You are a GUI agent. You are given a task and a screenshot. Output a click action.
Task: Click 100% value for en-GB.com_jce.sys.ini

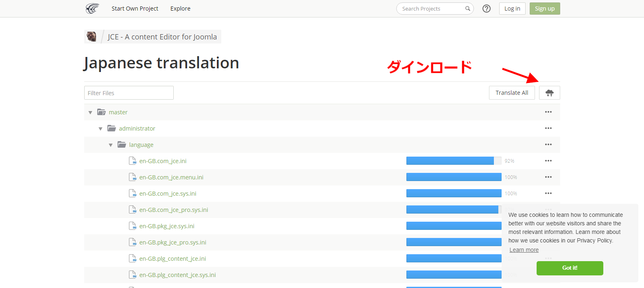(511, 194)
